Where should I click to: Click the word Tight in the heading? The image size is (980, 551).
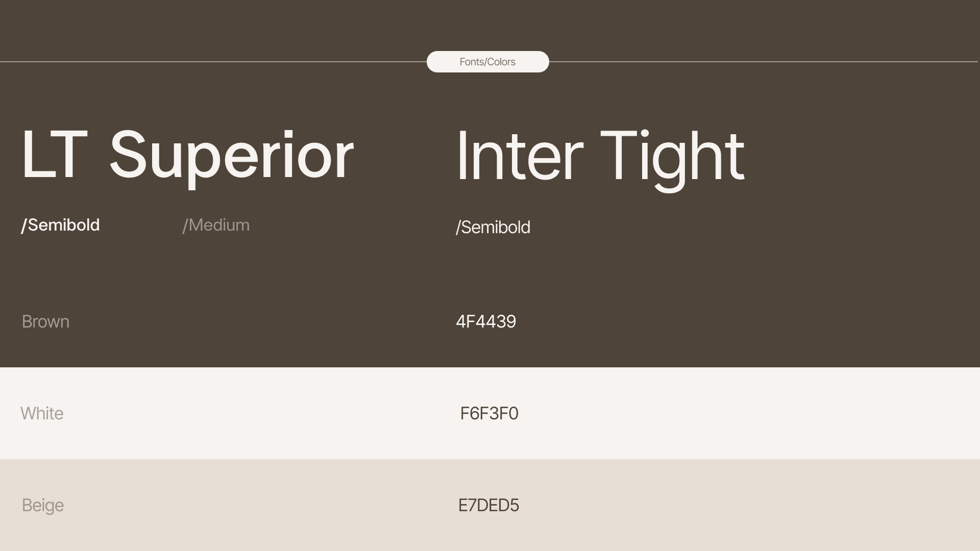coord(672,156)
